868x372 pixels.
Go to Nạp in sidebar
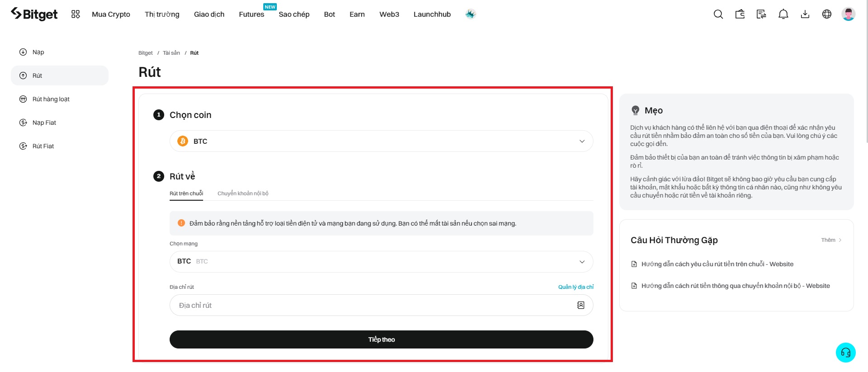(60, 52)
